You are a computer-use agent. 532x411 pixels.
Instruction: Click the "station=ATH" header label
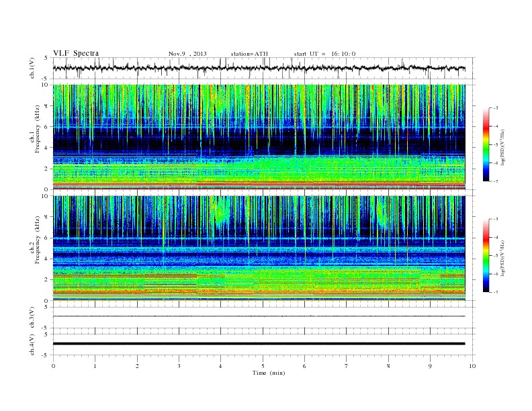pos(249,54)
